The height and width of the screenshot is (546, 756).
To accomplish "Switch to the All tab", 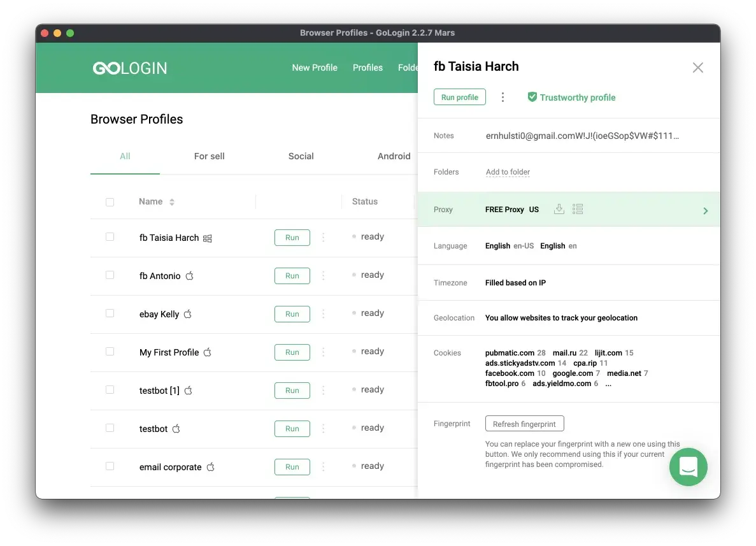I will point(125,156).
